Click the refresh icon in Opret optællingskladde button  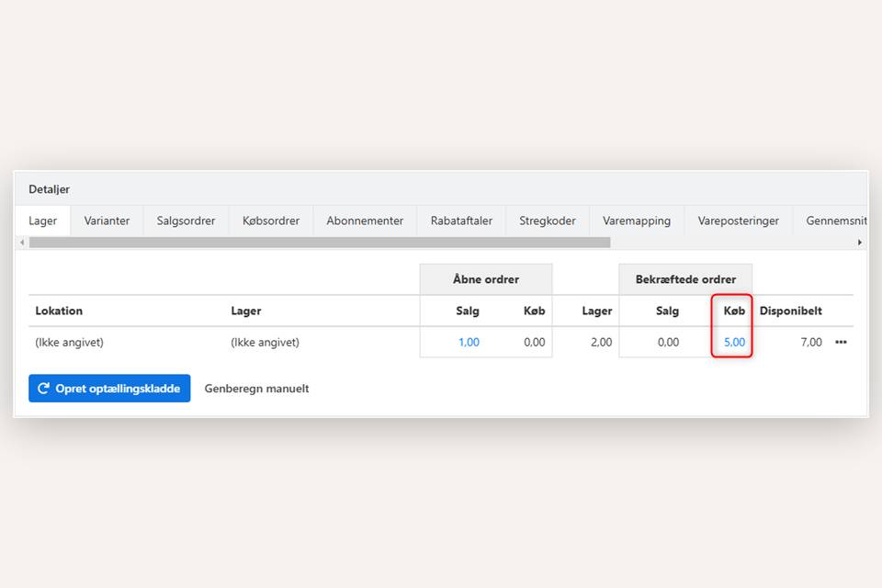(x=43, y=389)
